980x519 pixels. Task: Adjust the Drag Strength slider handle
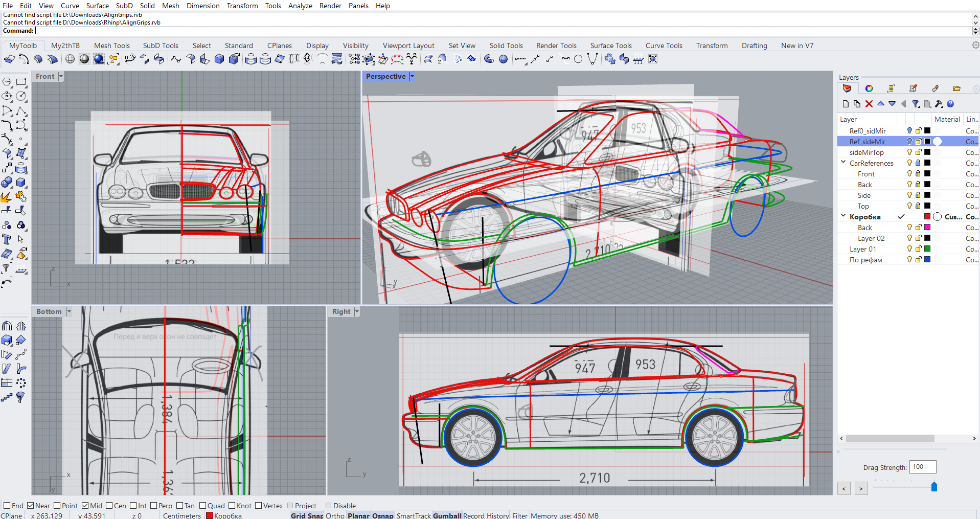pyautogui.click(x=934, y=487)
